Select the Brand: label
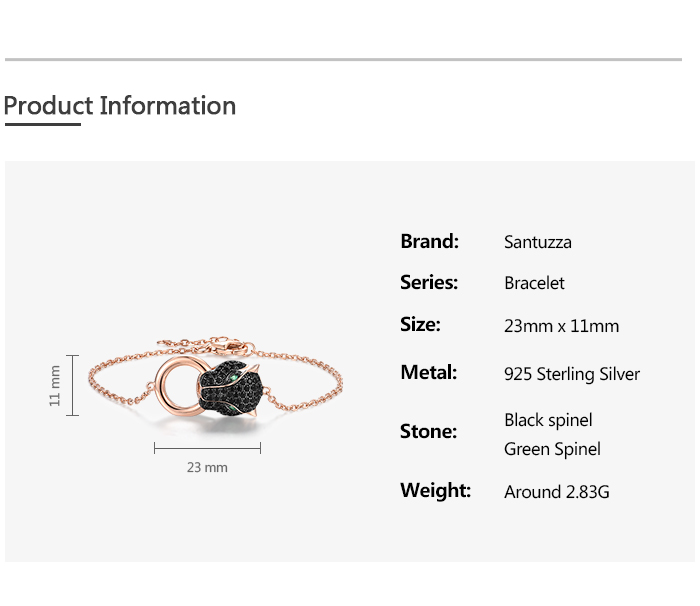The image size is (700, 606). coord(429,241)
